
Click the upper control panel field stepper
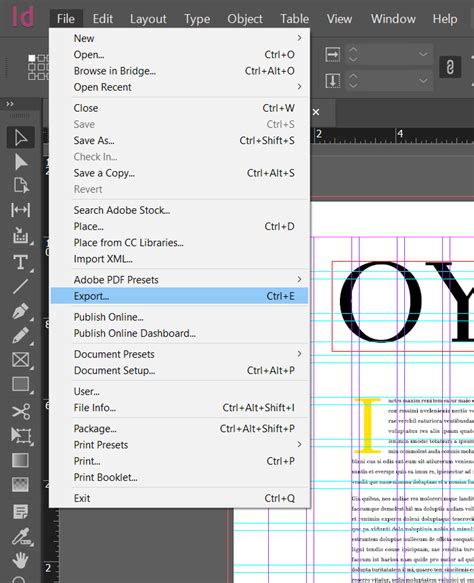[x=353, y=54]
